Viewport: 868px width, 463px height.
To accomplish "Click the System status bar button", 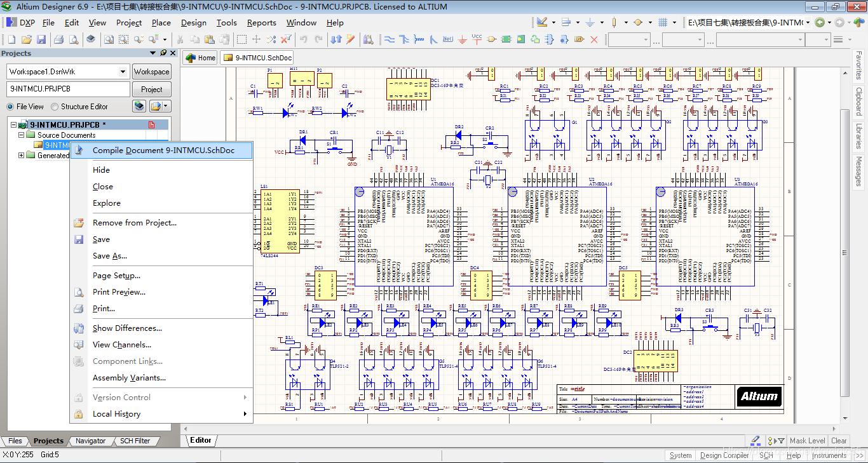I will click(681, 455).
